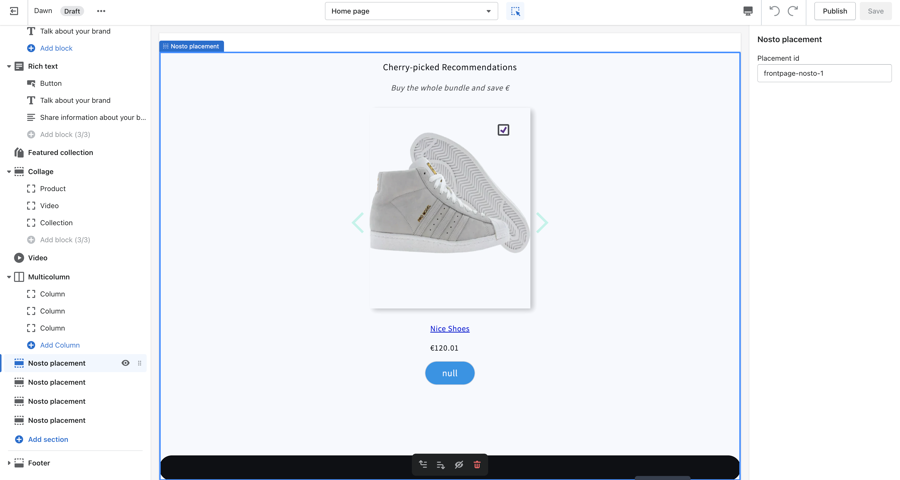Open the Home page template dropdown
The image size is (900, 480).
pyautogui.click(x=411, y=11)
